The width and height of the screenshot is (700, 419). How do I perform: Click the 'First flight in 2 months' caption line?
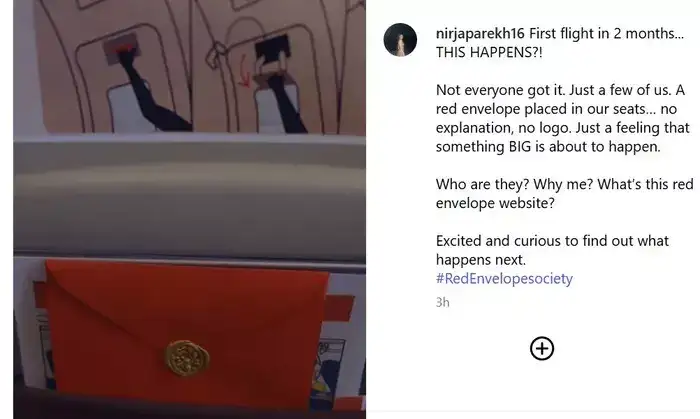606,33
